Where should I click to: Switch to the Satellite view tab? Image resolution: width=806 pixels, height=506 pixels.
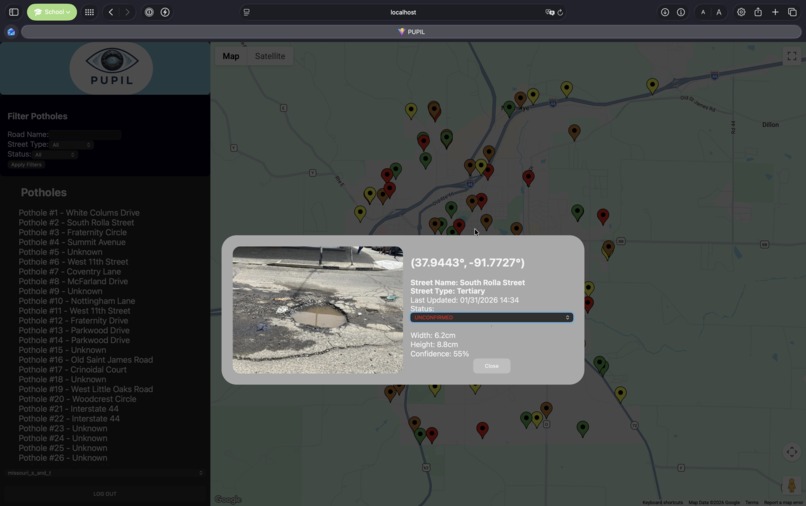(270, 56)
